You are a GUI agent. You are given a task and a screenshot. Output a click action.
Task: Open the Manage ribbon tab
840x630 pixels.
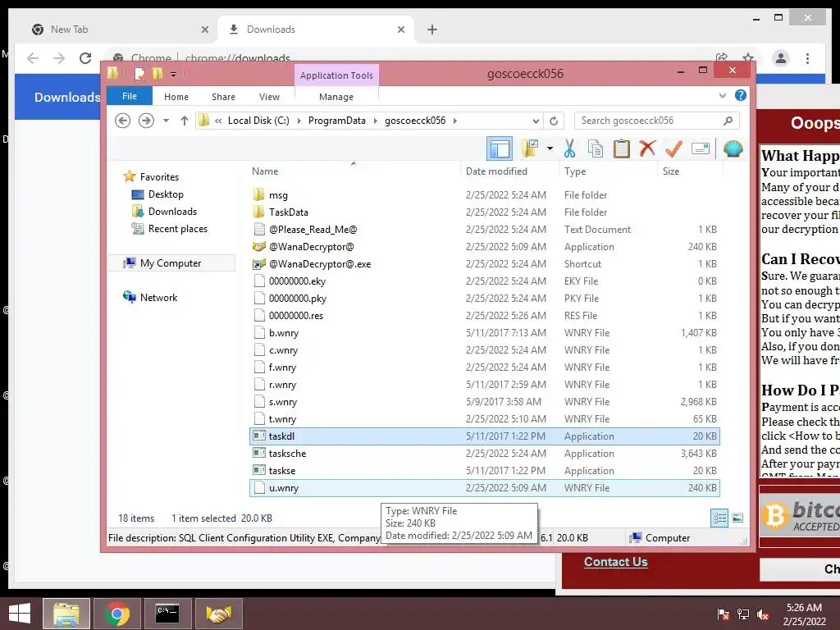pos(336,97)
